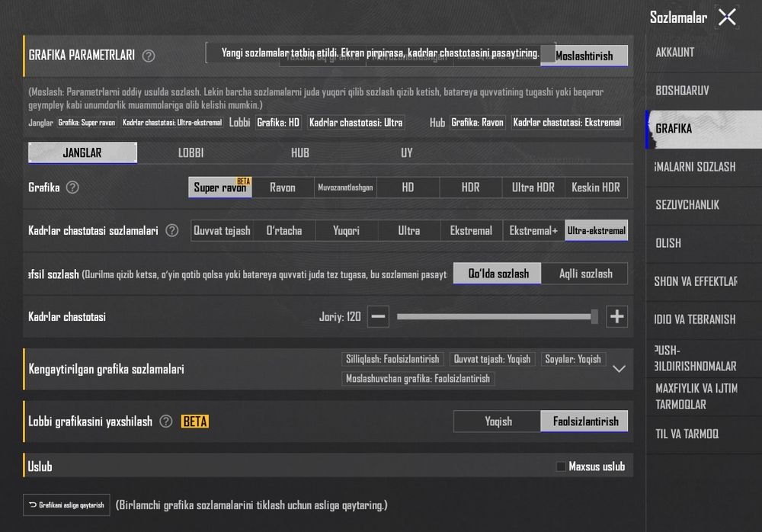Enable the Maxsus uslub checkbox
The width and height of the screenshot is (762, 532).
coord(561,466)
